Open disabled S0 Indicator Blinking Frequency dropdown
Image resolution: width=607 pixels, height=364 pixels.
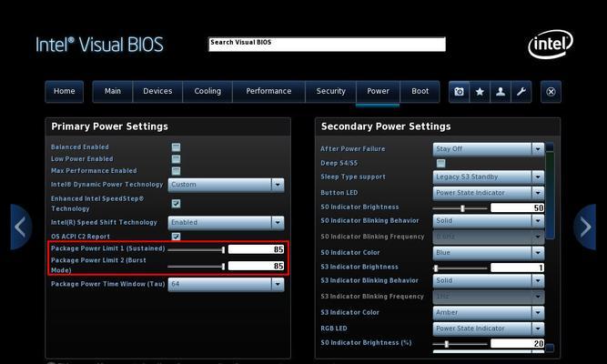tap(489, 237)
